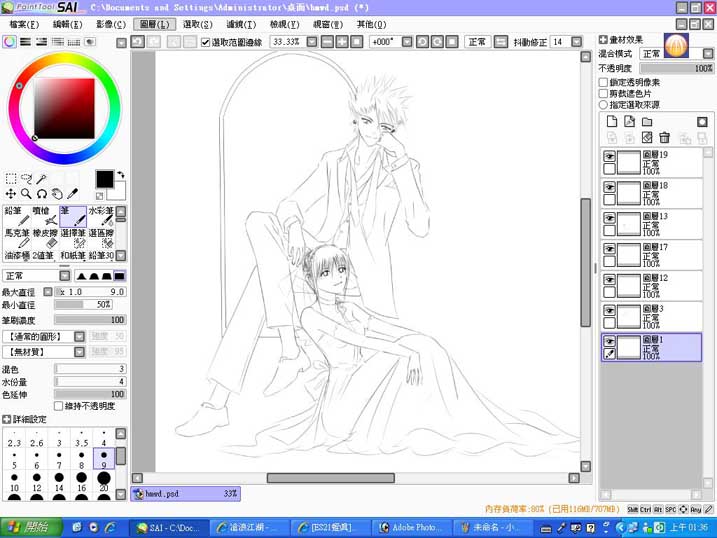Open the rotation angle +000° dropdown
Image resolution: width=717 pixels, height=538 pixels.
(407, 42)
